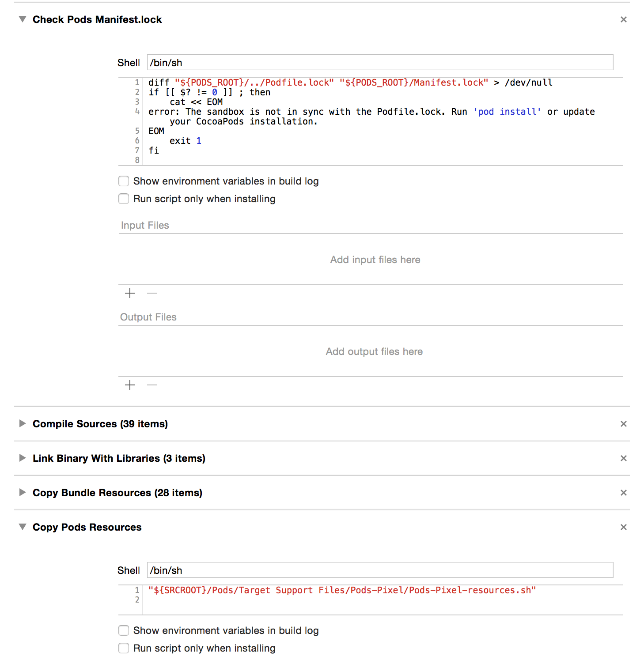
Task: Enable Show environment variables for Copy Pods Resources
Action: [x=124, y=630]
